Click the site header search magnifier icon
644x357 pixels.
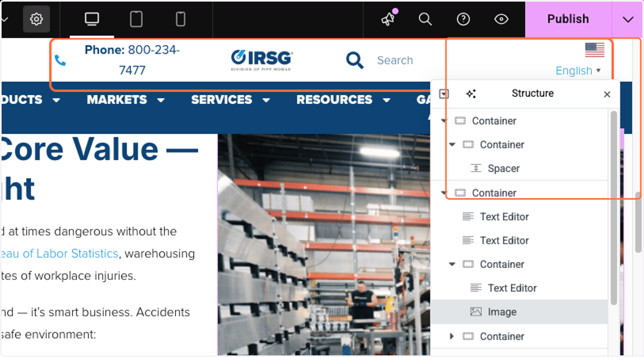click(355, 60)
